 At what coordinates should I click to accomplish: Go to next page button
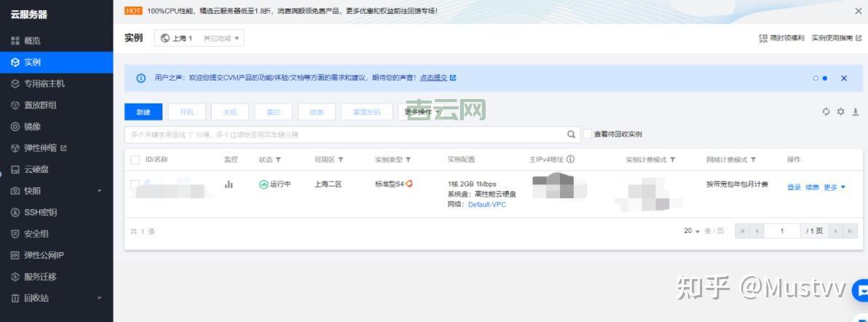pos(836,231)
